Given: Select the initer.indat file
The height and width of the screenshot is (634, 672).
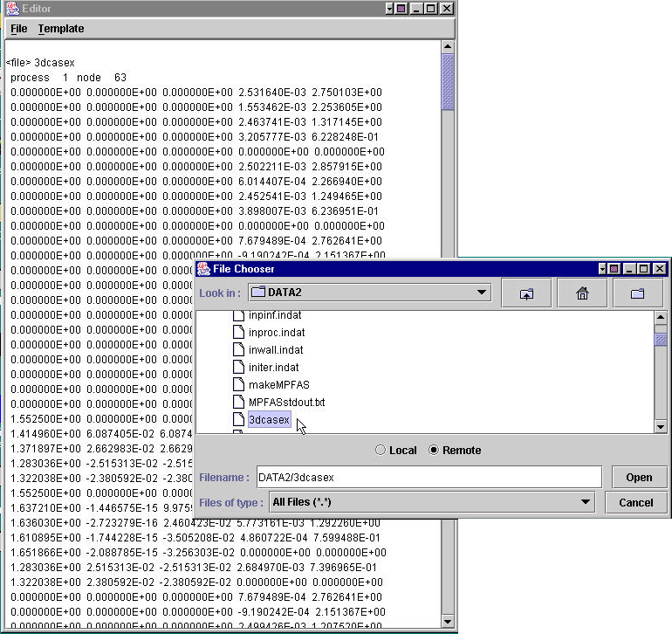Looking at the screenshot, I should [x=273, y=367].
